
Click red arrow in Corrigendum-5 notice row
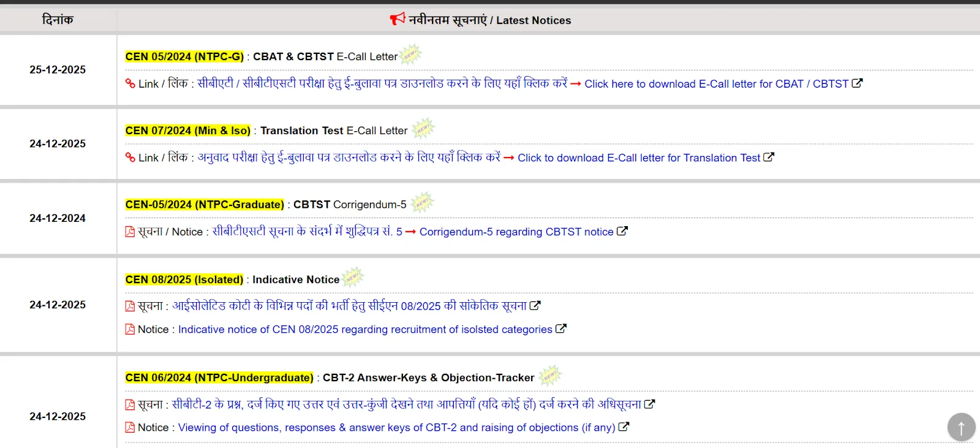click(x=410, y=232)
